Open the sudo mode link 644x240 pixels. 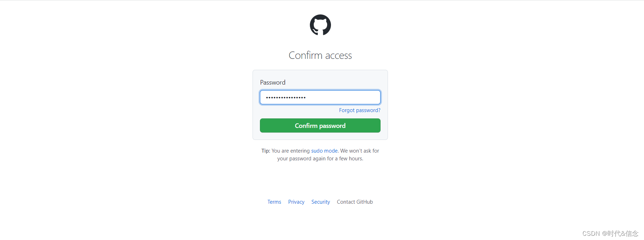324,151
